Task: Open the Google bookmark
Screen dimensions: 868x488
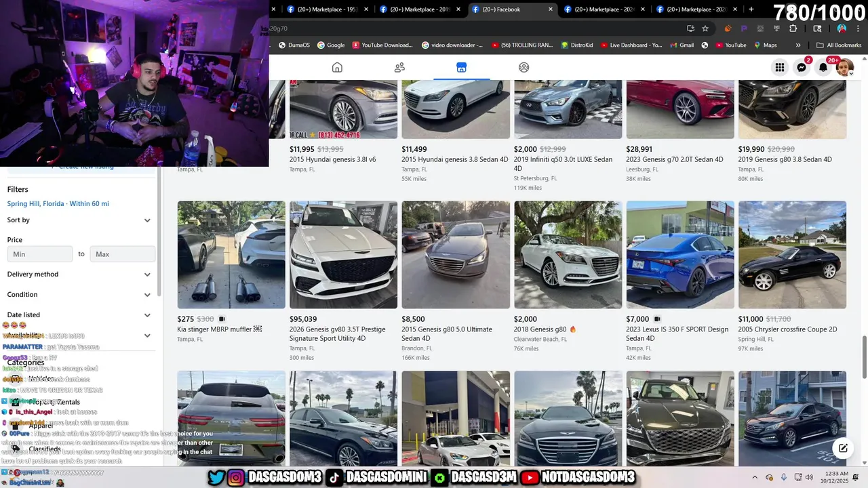Action: coord(331,45)
